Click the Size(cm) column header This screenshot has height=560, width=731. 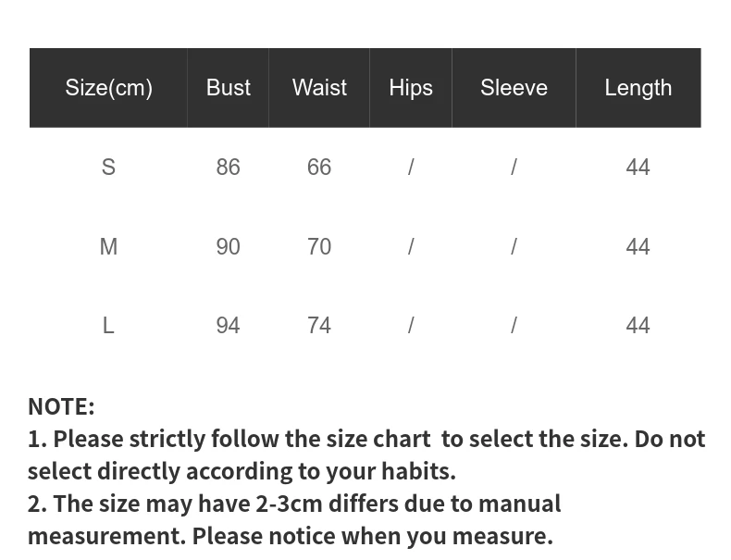pos(108,88)
